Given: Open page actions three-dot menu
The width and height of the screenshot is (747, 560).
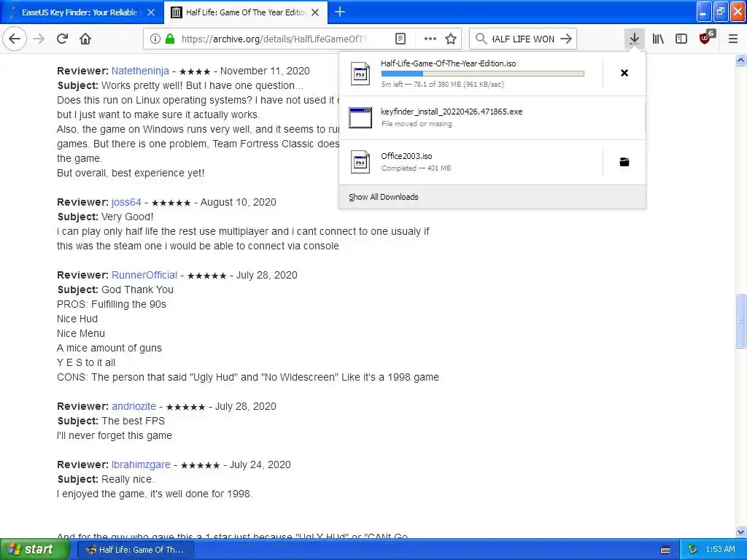Looking at the screenshot, I should [430, 39].
